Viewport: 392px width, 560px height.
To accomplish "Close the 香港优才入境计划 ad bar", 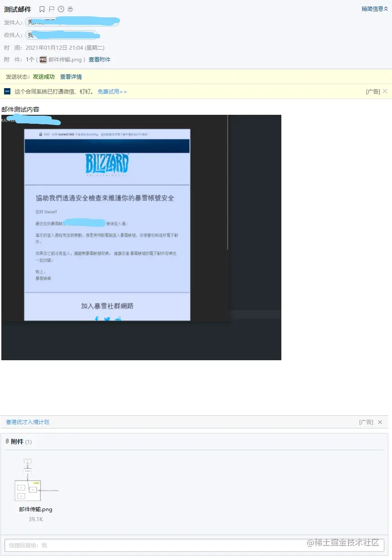I will point(380,422).
